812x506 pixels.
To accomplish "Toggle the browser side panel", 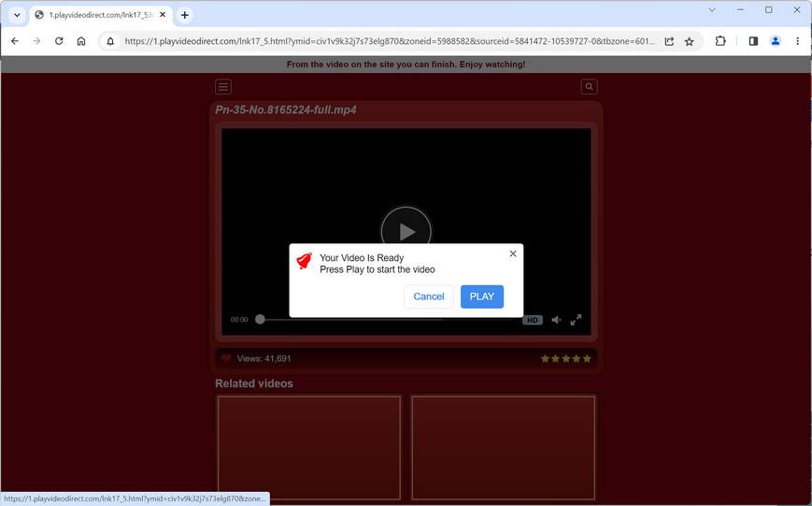I will point(753,41).
